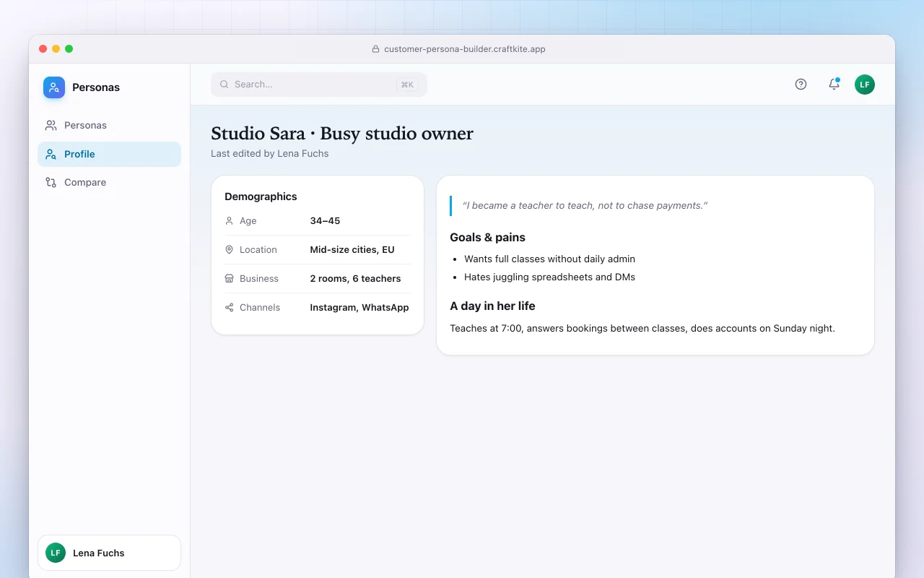Click the Age person icon
Image resolution: width=924 pixels, height=578 pixels.
click(230, 221)
